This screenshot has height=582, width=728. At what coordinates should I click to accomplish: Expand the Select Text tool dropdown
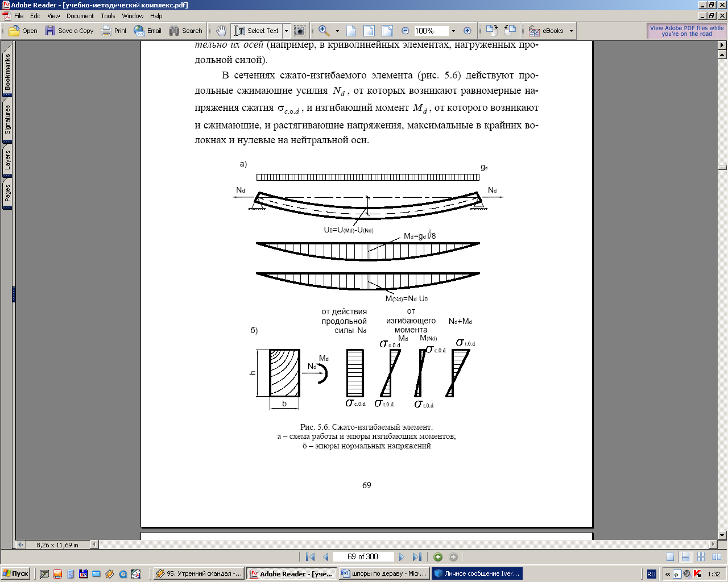pyautogui.click(x=286, y=31)
